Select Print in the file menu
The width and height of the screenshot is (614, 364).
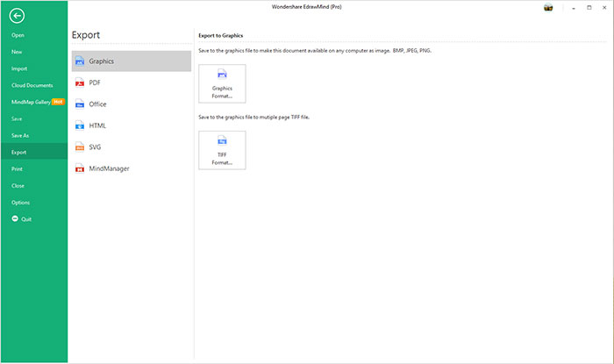(x=18, y=168)
